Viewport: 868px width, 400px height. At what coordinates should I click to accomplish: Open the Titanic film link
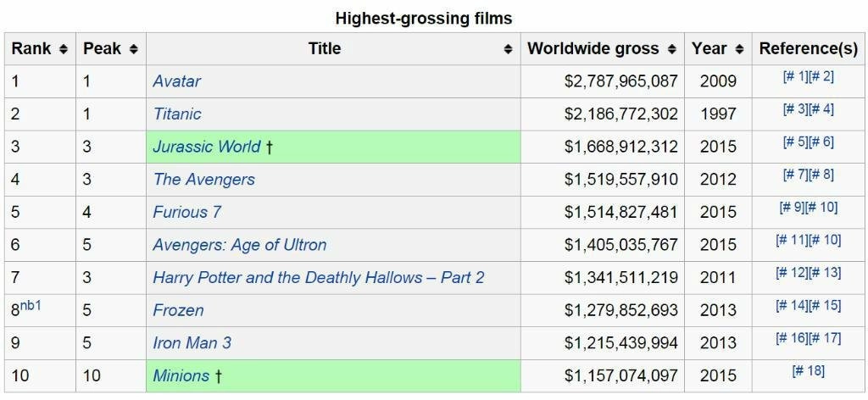(x=177, y=114)
